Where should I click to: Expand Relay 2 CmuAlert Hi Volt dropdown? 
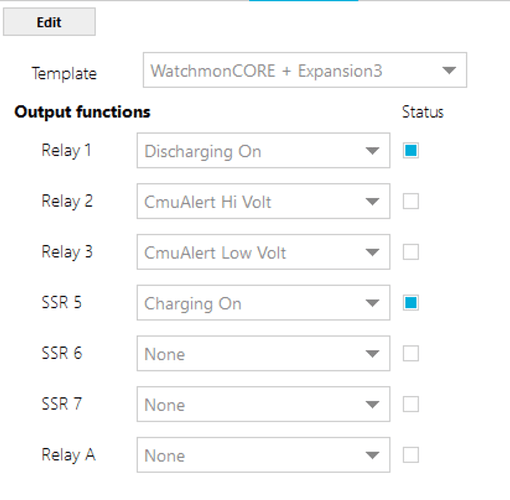click(263, 201)
